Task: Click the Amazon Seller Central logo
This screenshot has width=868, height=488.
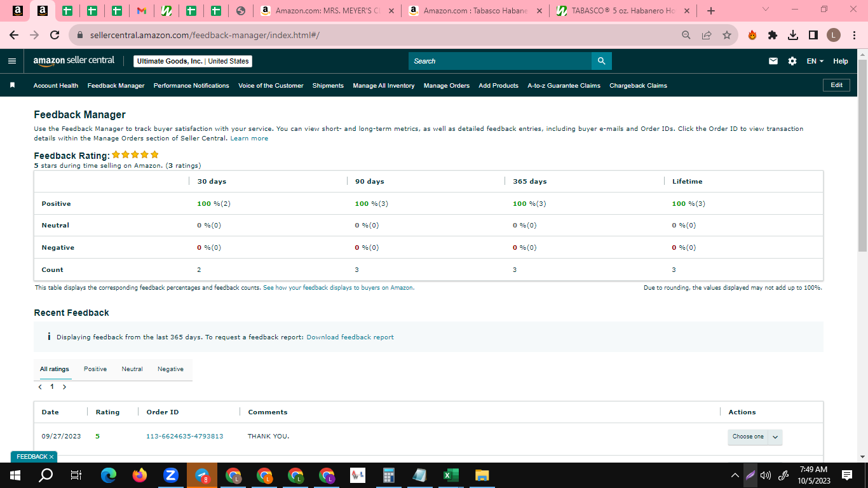Action: coord(74,60)
